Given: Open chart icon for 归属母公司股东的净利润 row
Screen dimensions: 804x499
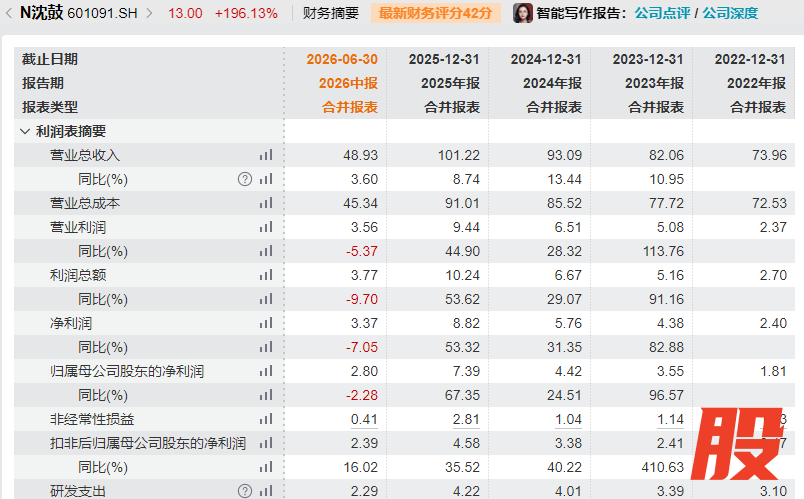Looking at the screenshot, I should tap(266, 371).
